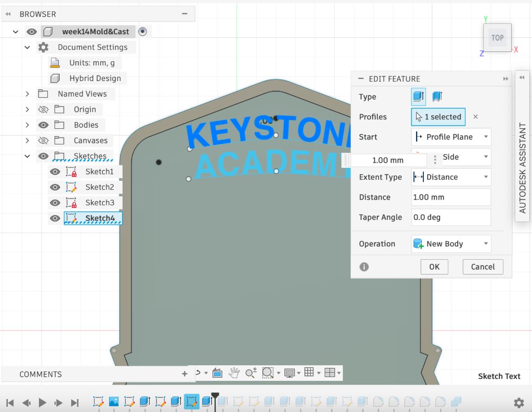Expand the Bodies folder

[x=27, y=125]
